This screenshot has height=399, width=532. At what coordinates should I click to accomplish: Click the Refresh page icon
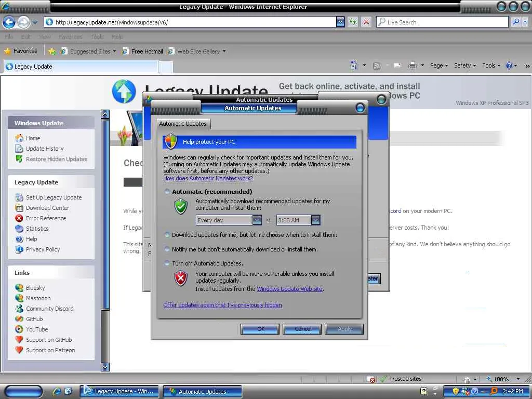[353, 22]
